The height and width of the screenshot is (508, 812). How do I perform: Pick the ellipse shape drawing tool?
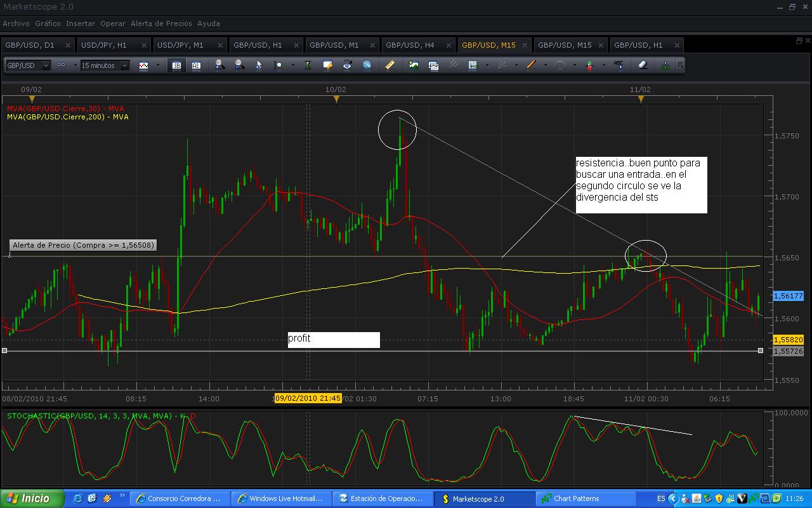coord(560,65)
